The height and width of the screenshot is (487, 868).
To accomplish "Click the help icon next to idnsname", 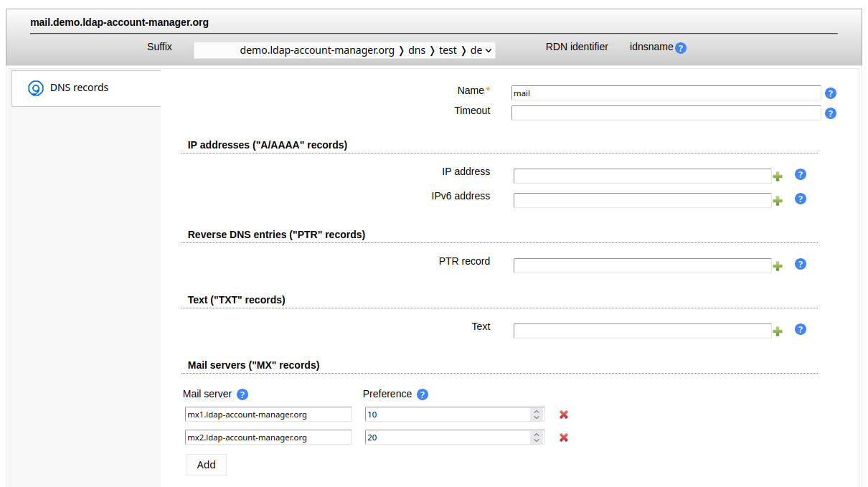I will click(x=681, y=48).
